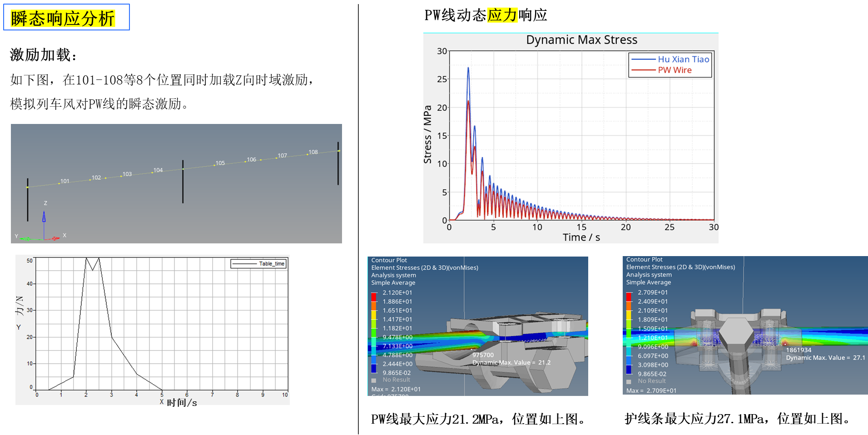Click the hexagonal bolt head in the 27.1 contour plot

pyautogui.click(x=738, y=336)
